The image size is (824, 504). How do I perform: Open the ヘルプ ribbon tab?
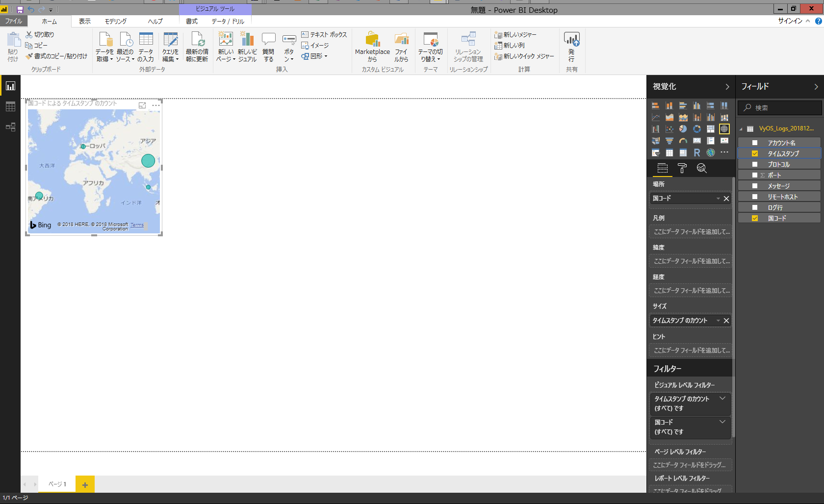[155, 21]
